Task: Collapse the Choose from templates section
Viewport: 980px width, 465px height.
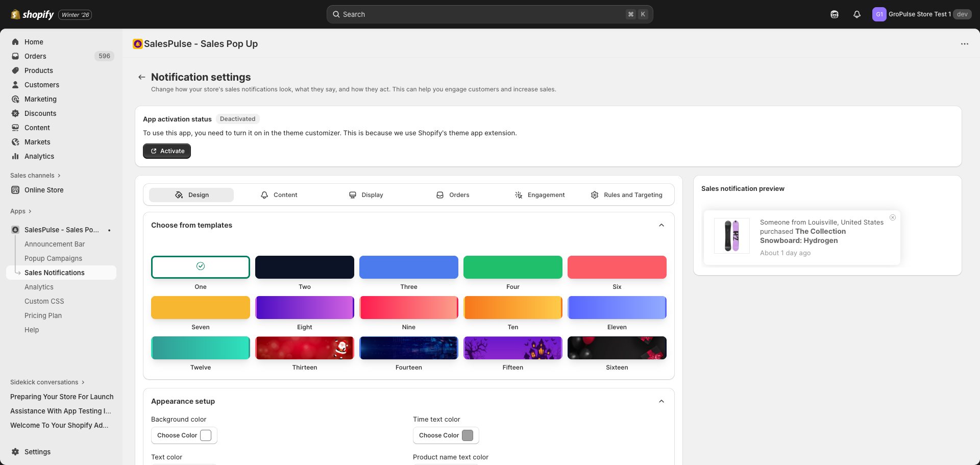Action: pos(661,225)
